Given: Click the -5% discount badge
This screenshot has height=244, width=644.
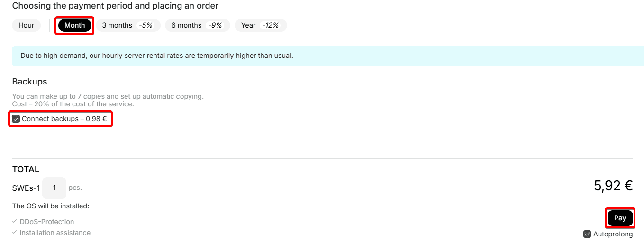Looking at the screenshot, I should 145,25.
